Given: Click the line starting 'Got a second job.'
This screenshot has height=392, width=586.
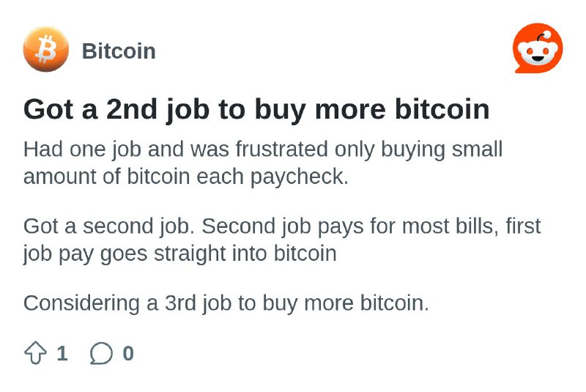Looking at the screenshot, I should click(x=282, y=226).
